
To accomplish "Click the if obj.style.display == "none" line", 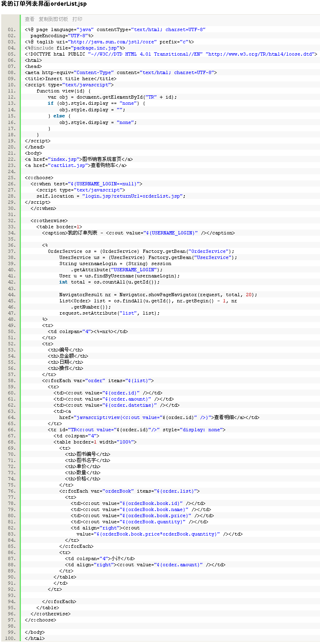I will (x=96, y=103).
